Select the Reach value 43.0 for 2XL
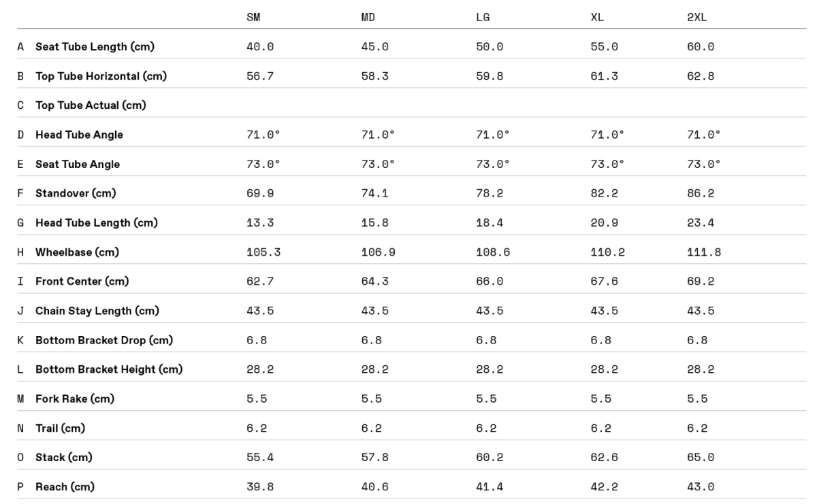817x504 pixels. [701, 487]
